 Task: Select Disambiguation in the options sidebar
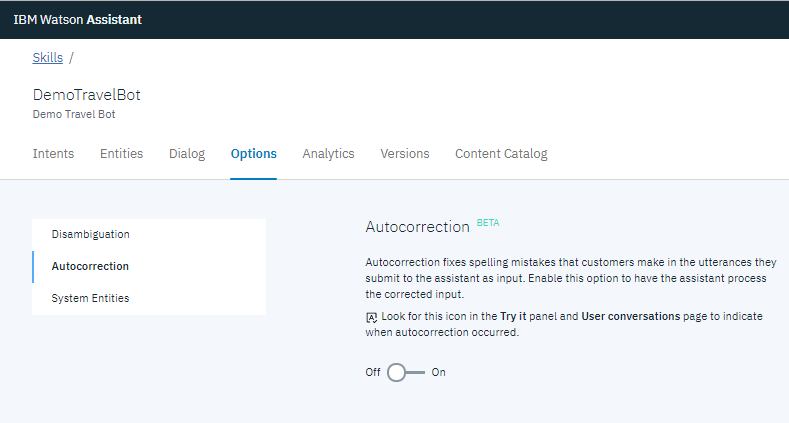click(x=149, y=234)
